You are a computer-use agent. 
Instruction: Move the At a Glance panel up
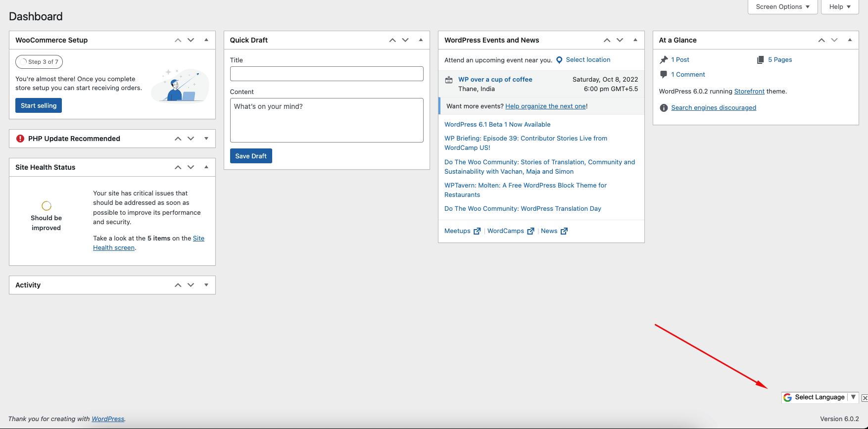(821, 40)
